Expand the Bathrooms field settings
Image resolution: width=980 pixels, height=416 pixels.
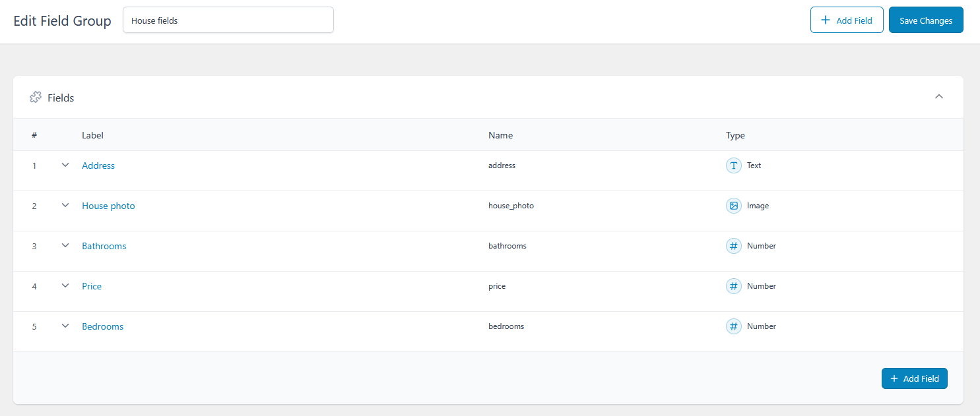click(65, 246)
